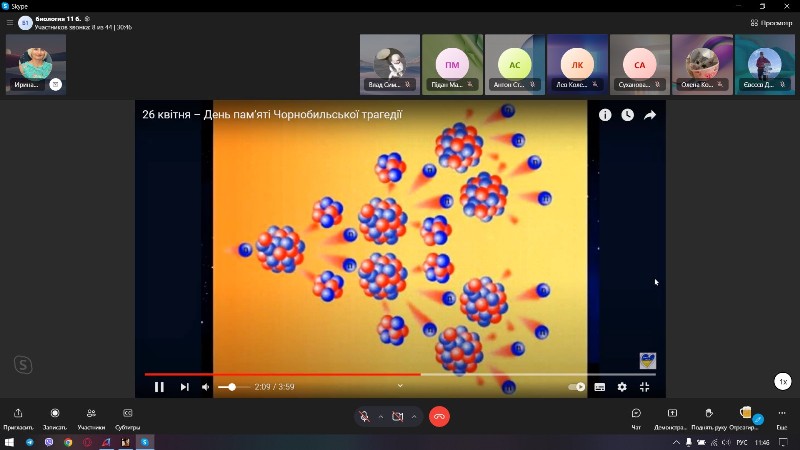Select participant tile with initials АС
800x450 pixels.
pos(515,64)
